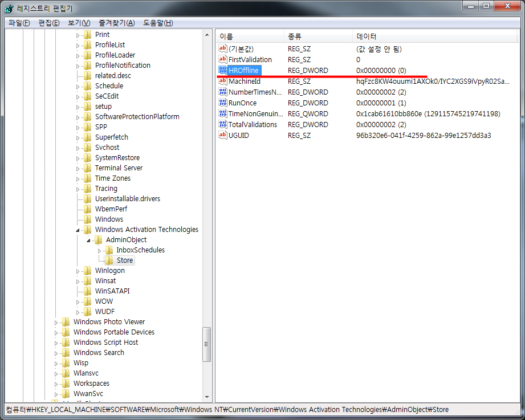Expand the ProfileList tree node
Screen dimensions: 525x420
pos(78,46)
